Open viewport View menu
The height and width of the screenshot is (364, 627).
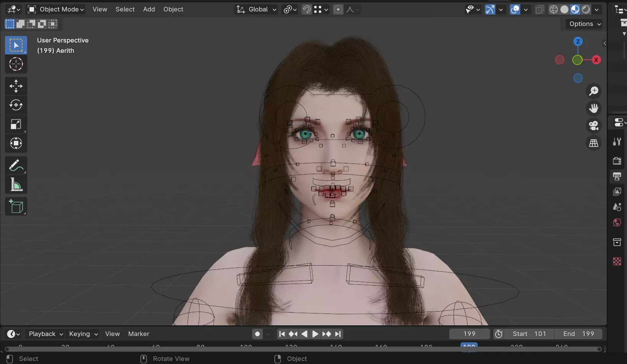pyautogui.click(x=100, y=10)
